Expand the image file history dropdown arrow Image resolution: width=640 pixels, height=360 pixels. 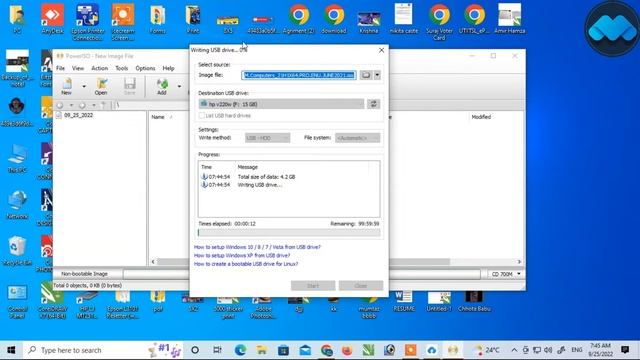(377, 75)
